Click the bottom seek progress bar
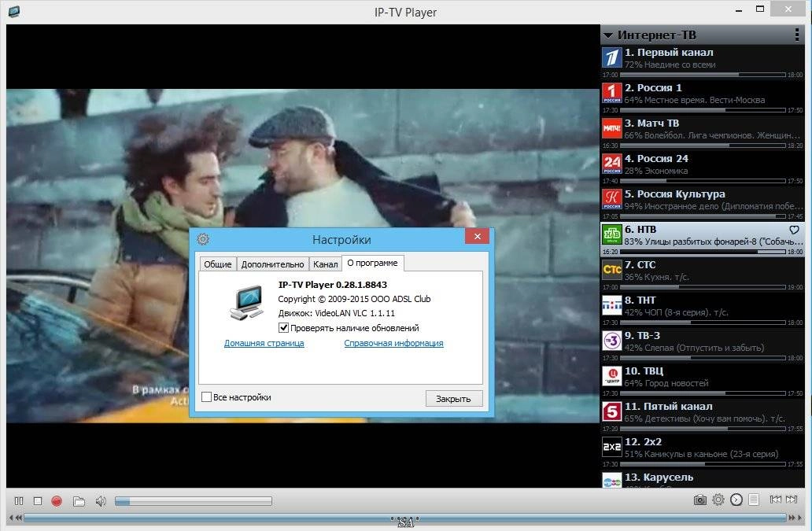 (405, 517)
